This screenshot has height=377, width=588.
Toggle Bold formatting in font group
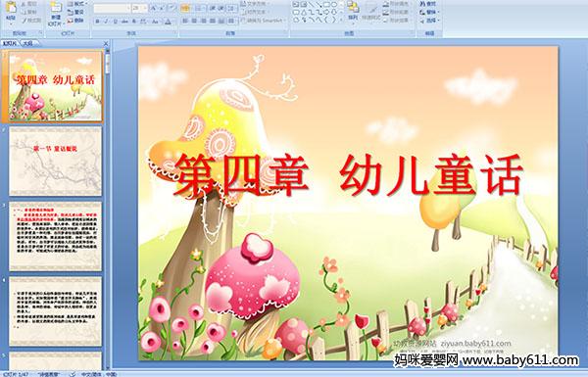97,22
